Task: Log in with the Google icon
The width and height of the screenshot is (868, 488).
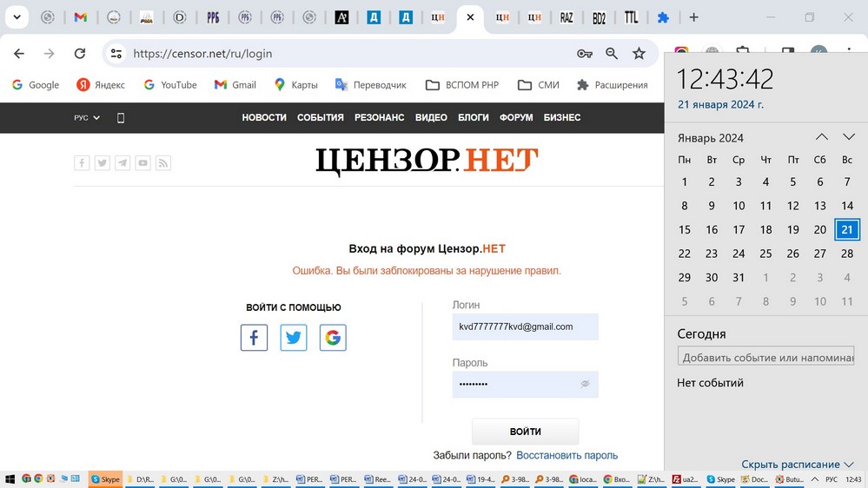Action: (x=333, y=338)
